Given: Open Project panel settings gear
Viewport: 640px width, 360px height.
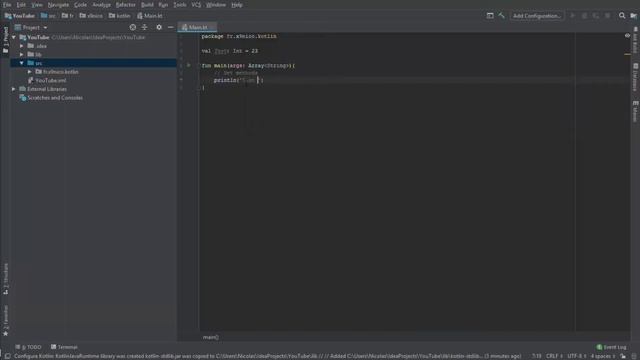Looking at the screenshot, I should click(x=159, y=27).
